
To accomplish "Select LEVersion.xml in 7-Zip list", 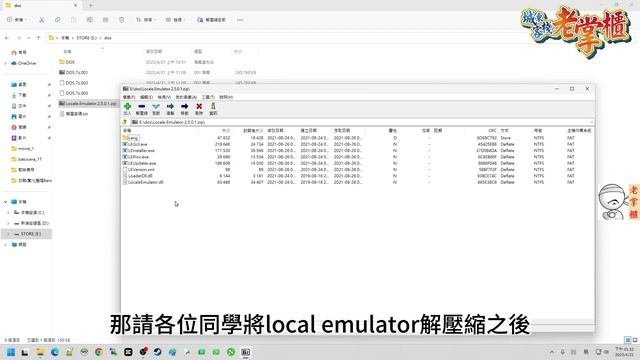I will (139, 169).
